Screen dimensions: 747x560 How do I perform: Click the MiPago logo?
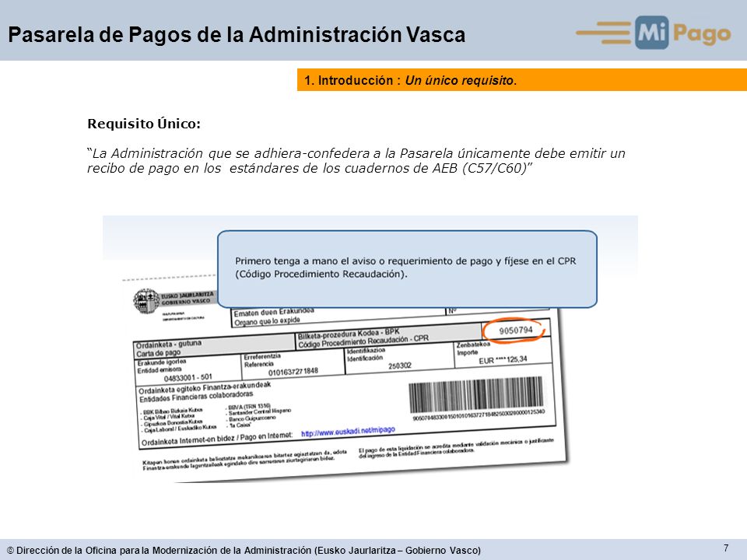[654, 33]
